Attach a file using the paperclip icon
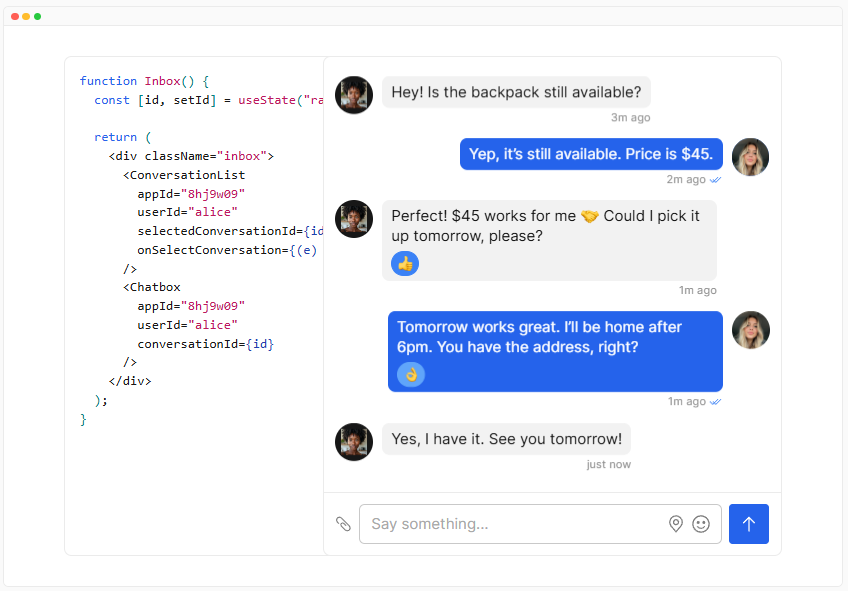 tap(343, 523)
